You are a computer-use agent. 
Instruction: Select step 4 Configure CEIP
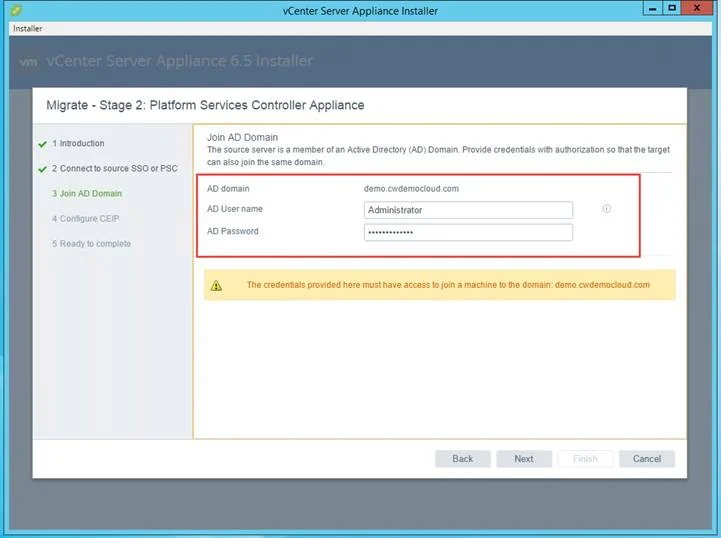click(86, 218)
